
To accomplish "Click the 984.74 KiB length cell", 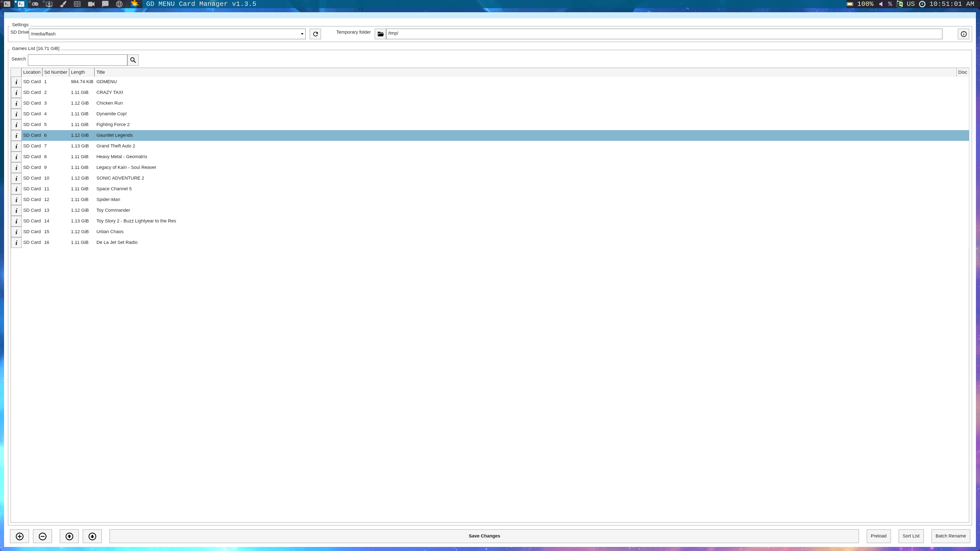I will pos(82,82).
